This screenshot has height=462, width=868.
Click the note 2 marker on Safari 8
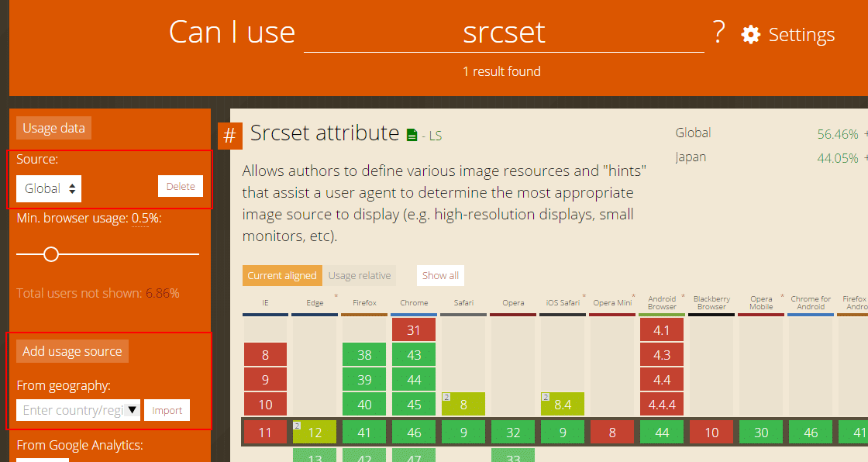[446, 397]
